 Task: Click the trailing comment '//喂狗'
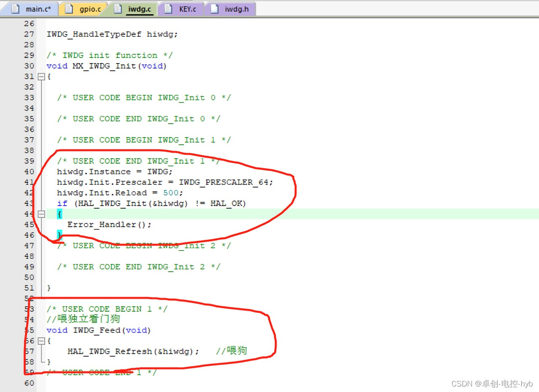pyautogui.click(x=232, y=351)
